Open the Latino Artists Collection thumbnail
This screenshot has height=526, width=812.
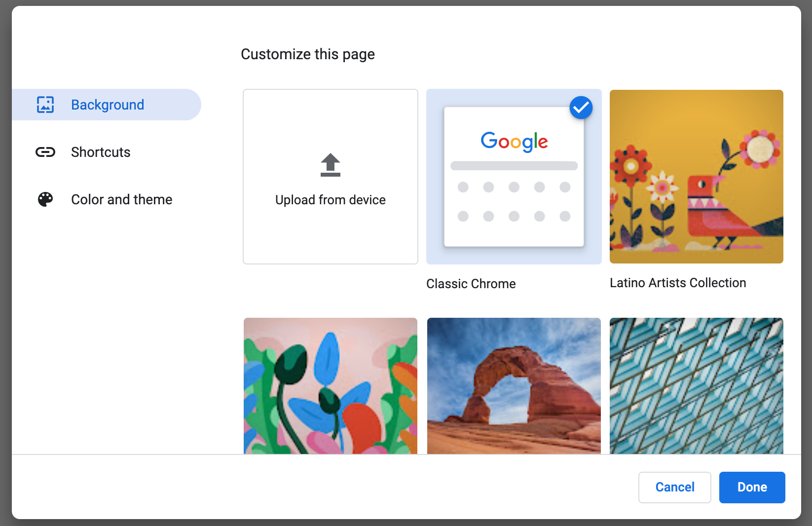click(697, 177)
